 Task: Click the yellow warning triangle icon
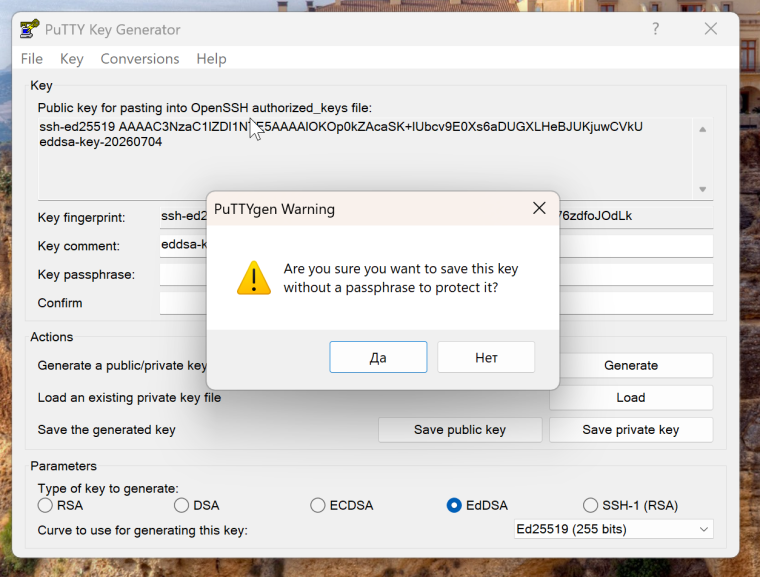[x=253, y=278]
